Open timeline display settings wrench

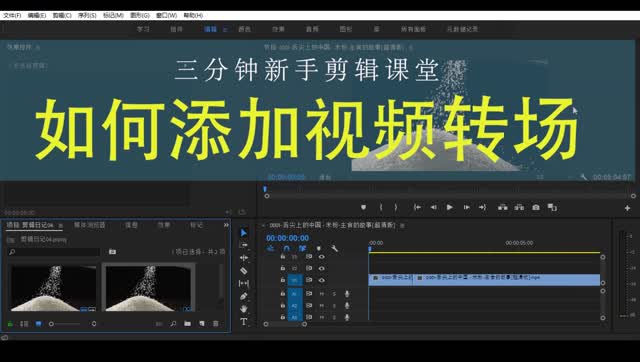tap(334, 248)
